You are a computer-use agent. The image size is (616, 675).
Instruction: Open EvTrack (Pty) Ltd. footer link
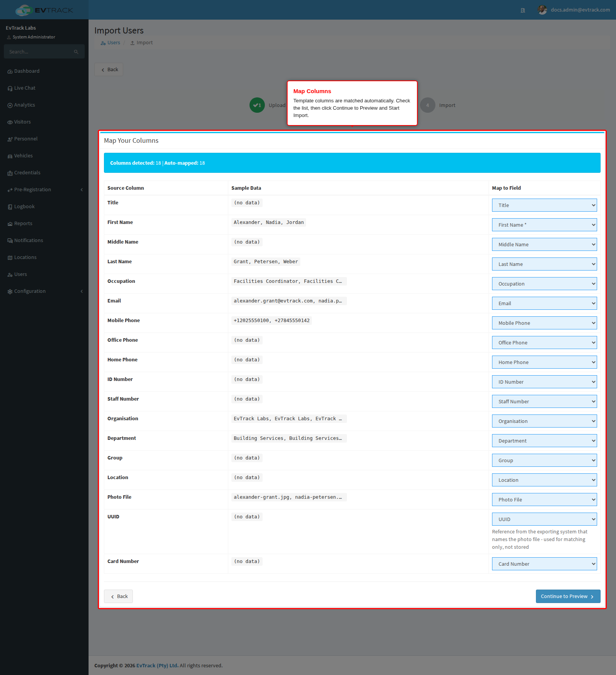pyautogui.click(x=157, y=665)
